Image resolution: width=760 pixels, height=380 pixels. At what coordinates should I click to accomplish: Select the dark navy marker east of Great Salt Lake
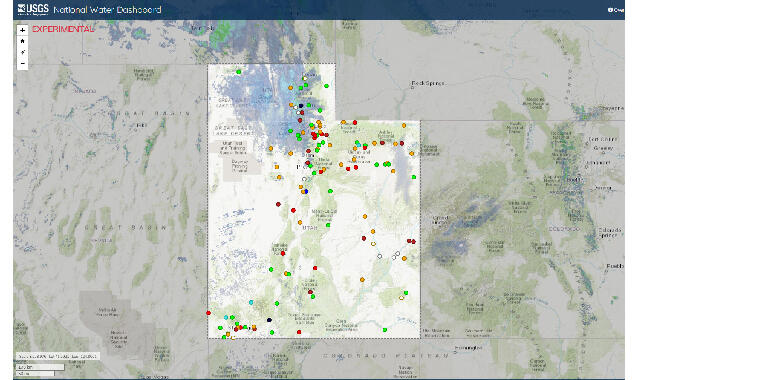tap(301, 105)
